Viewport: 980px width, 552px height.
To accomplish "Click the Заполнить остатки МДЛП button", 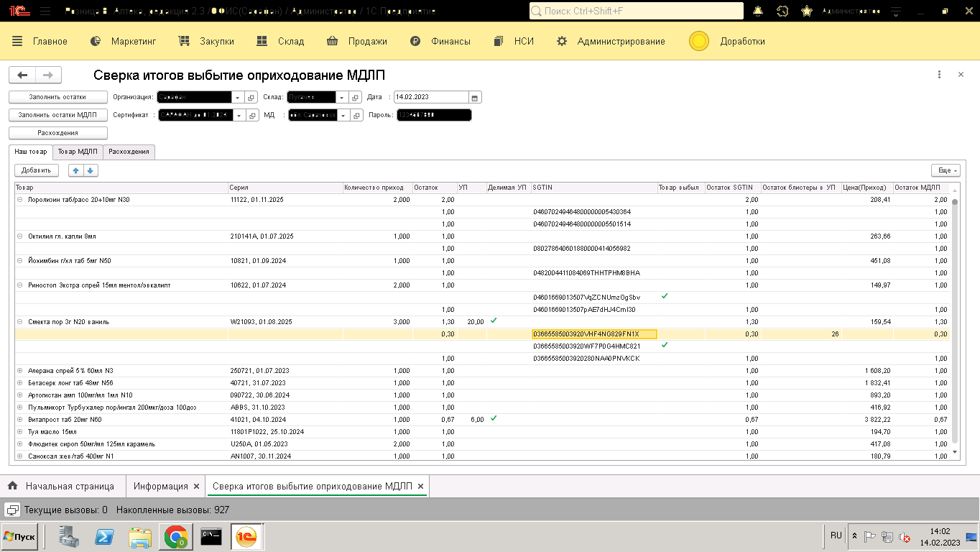I will click(57, 115).
